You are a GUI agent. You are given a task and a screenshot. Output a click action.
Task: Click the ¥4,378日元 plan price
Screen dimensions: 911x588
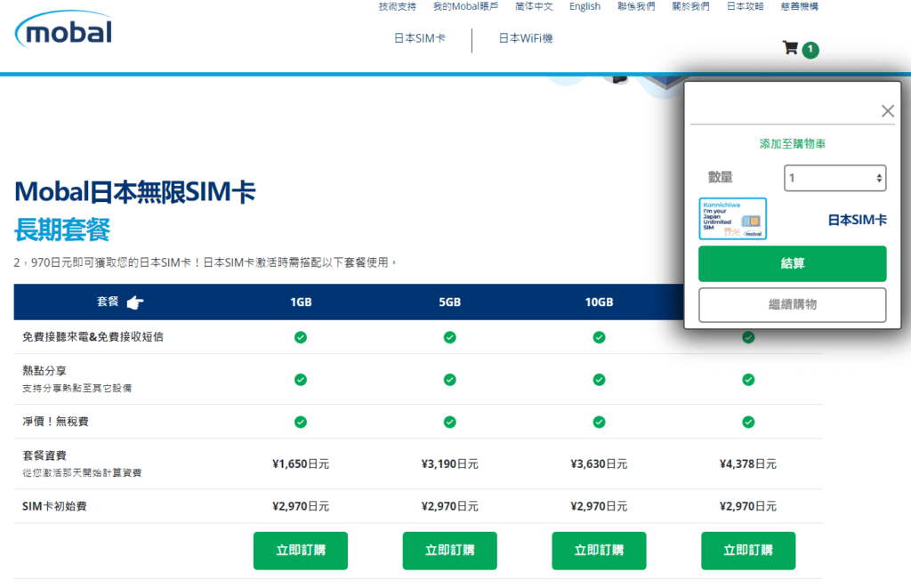coord(748,464)
